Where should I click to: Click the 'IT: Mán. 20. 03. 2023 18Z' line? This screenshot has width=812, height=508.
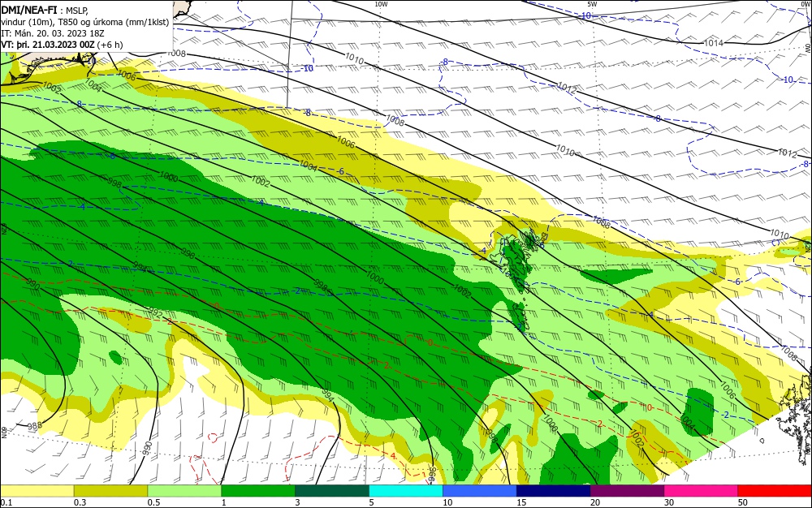(51, 33)
